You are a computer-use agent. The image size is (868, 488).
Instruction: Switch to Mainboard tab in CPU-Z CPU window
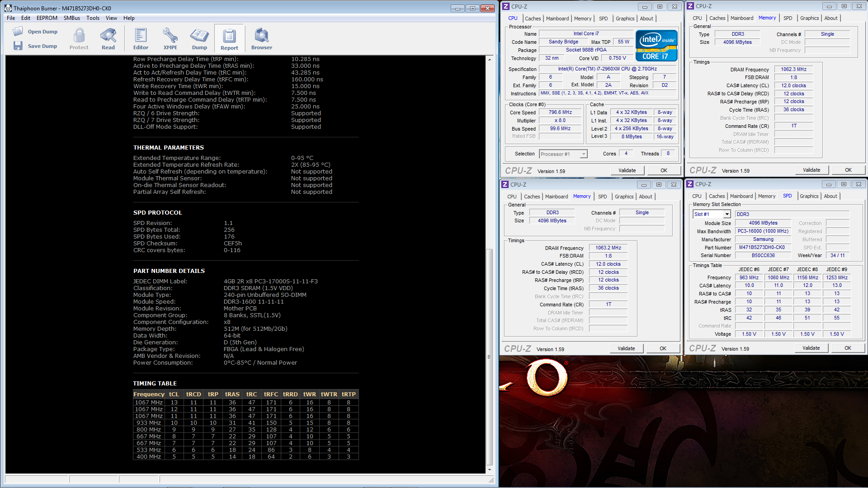pos(557,19)
